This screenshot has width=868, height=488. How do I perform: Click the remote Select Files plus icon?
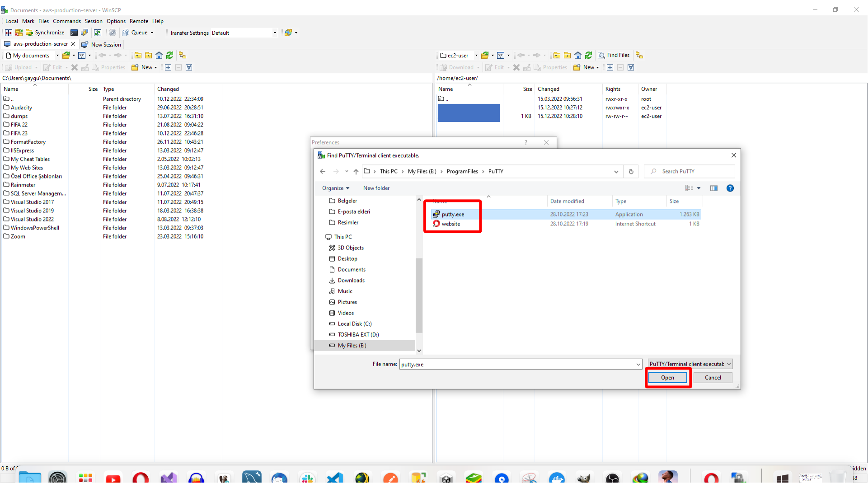(610, 67)
